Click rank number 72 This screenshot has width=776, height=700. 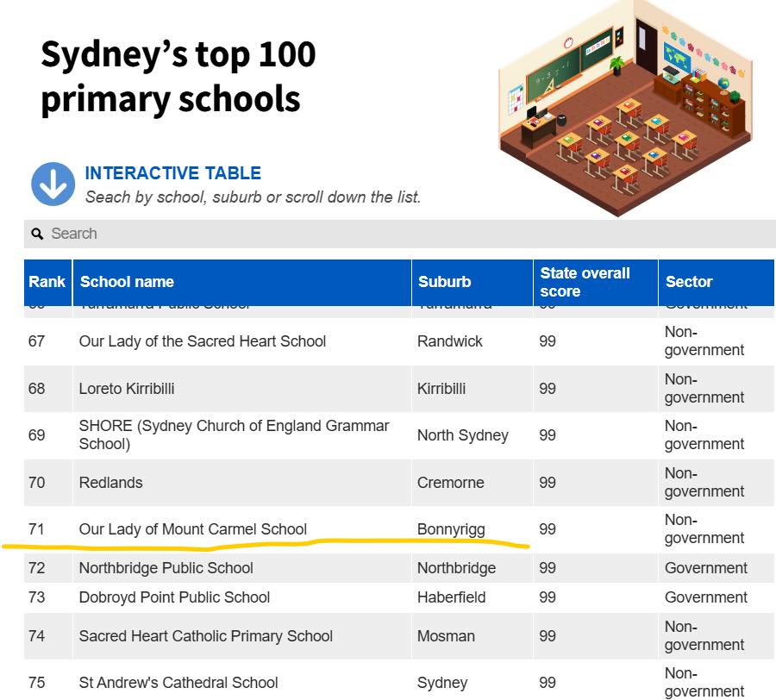36,568
